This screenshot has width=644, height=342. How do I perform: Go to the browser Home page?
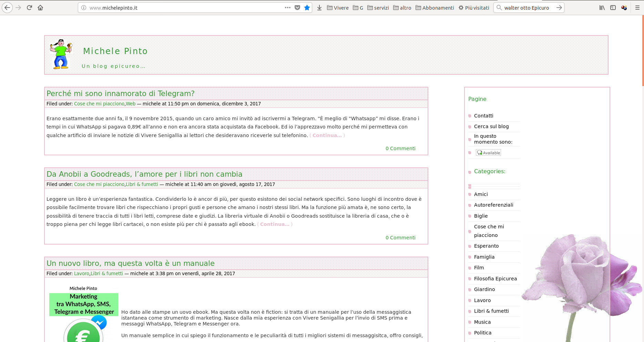(40, 8)
